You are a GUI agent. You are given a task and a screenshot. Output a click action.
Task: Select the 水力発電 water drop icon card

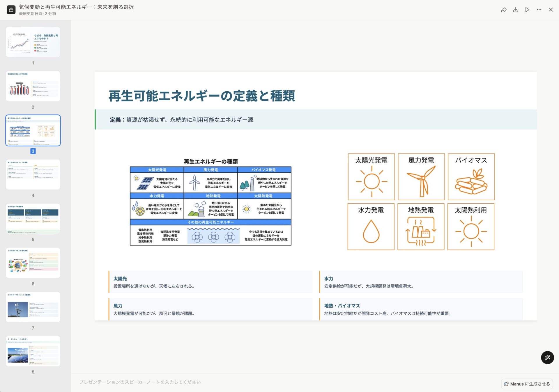[x=371, y=227]
